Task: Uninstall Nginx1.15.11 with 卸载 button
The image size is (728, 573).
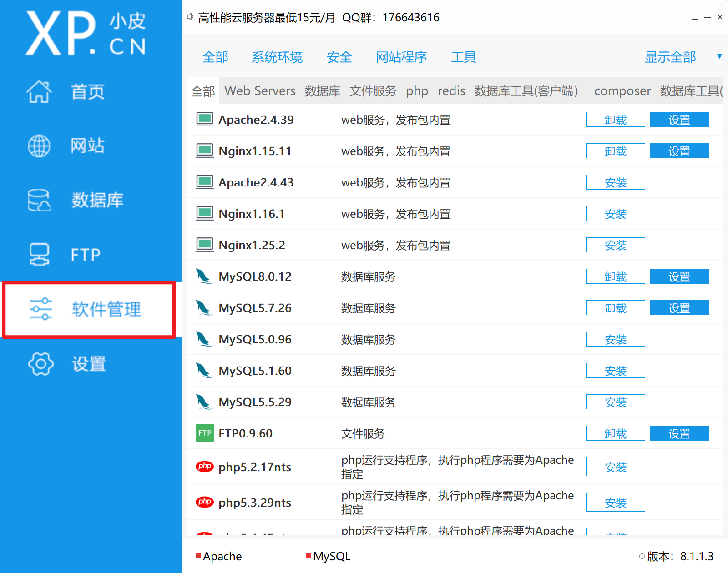Action: tap(616, 151)
